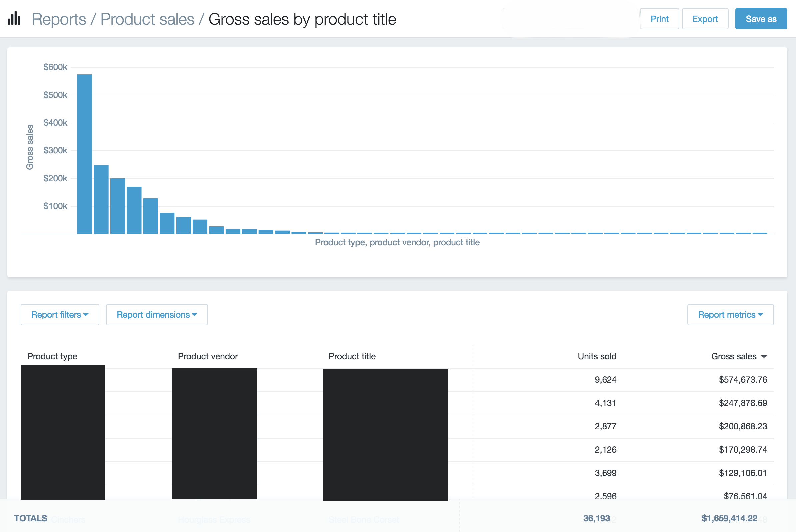Click the $600k y-axis label

tap(55, 67)
